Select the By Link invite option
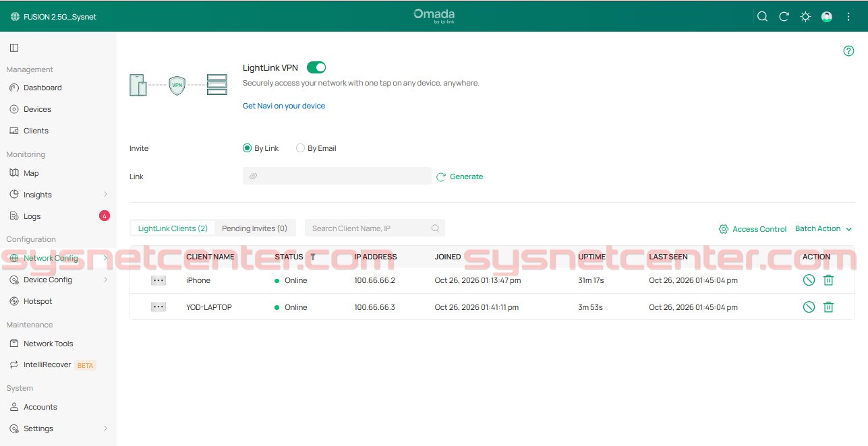The width and height of the screenshot is (868, 446). click(261, 148)
